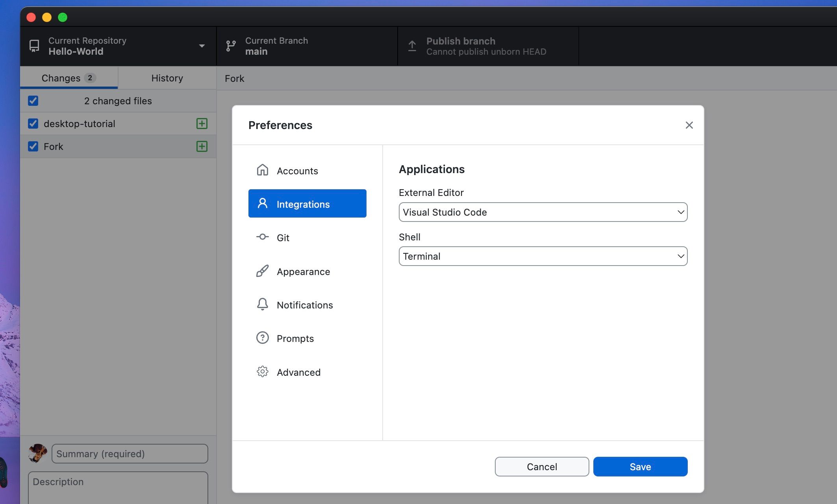The width and height of the screenshot is (837, 504).
Task: Open the Accounts preferences section
Action: pyautogui.click(x=297, y=171)
